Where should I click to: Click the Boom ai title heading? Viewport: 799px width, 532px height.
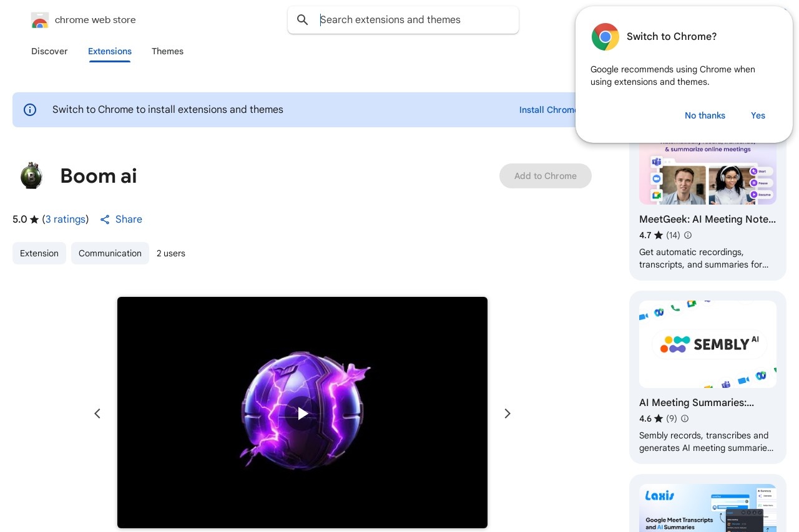[99, 176]
